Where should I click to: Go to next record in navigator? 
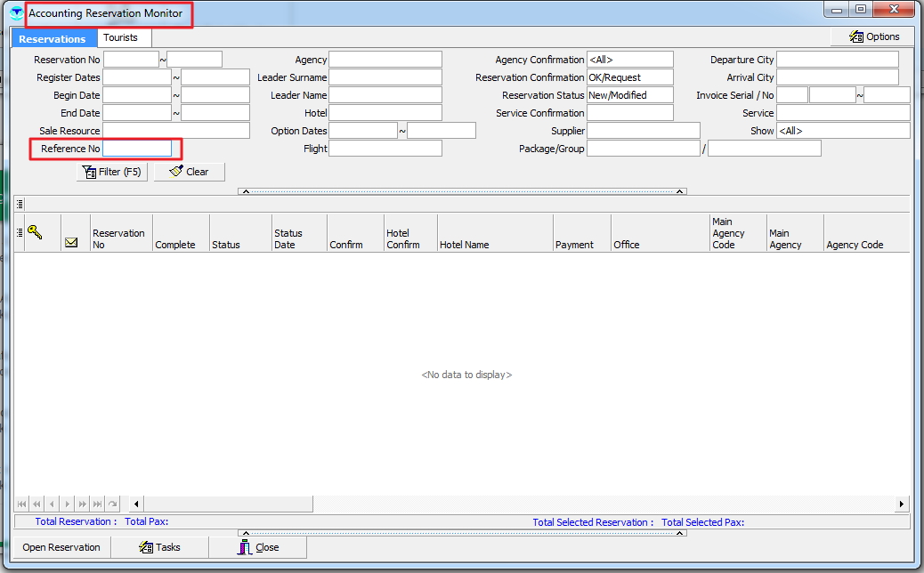click(x=67, y=504)
